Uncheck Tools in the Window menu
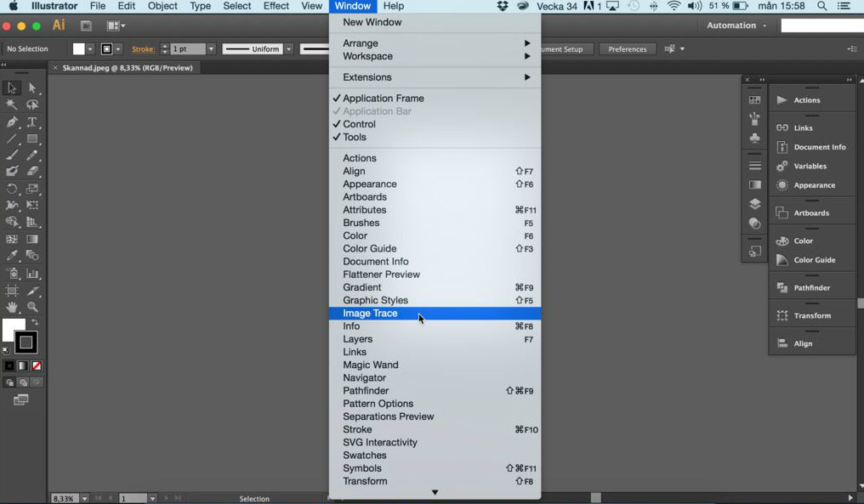 [435, 137]
